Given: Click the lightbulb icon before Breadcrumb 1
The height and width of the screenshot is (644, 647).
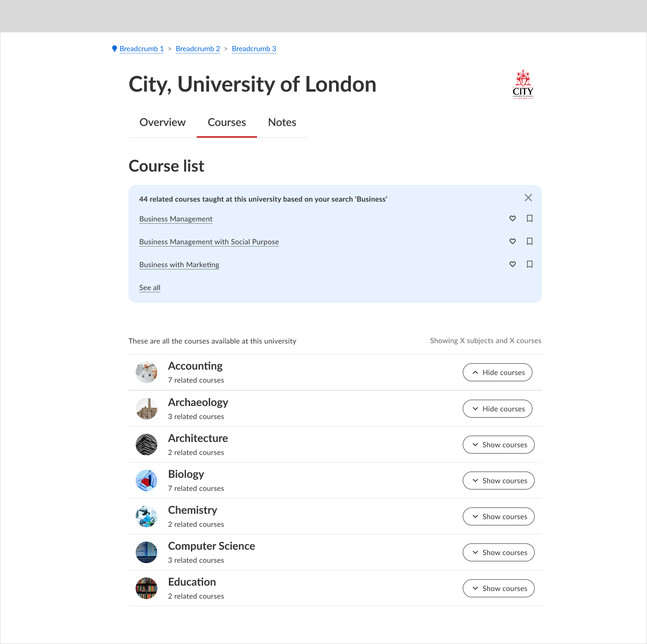Looking at the screenshot, I should (115, 49).
